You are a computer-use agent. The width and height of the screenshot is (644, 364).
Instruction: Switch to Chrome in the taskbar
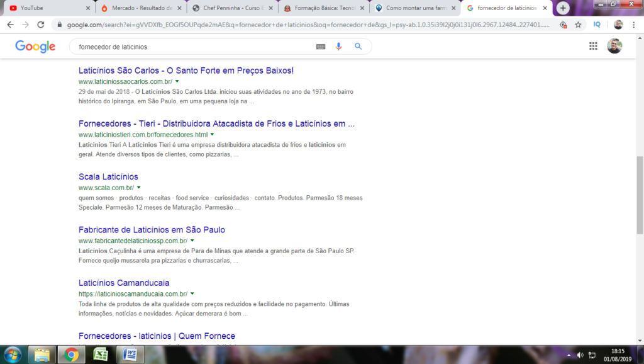click(72, 355)
